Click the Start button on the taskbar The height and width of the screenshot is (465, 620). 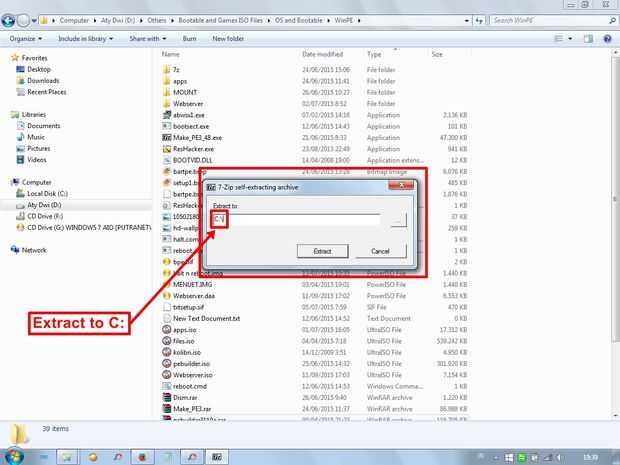tap(14, 457)
